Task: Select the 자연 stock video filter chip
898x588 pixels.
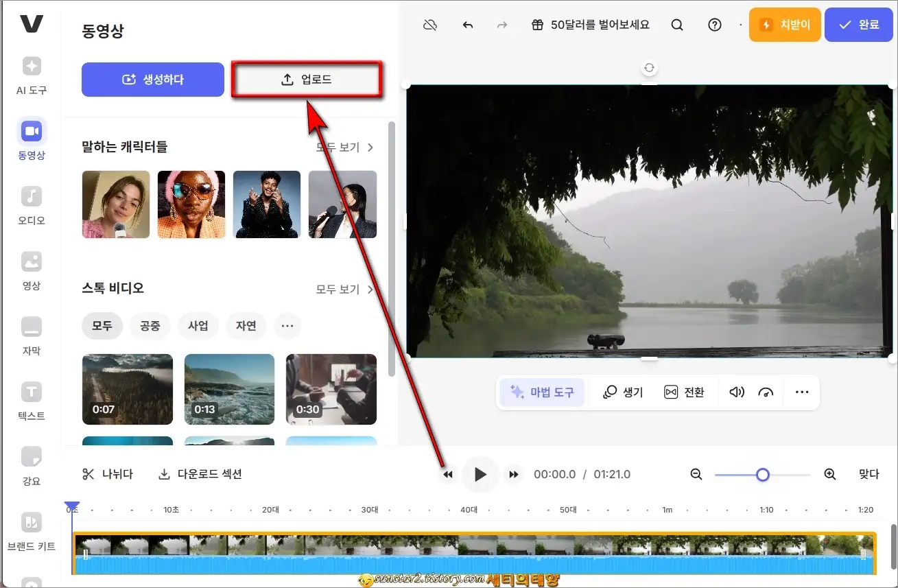Action: [x=246, y=326]
